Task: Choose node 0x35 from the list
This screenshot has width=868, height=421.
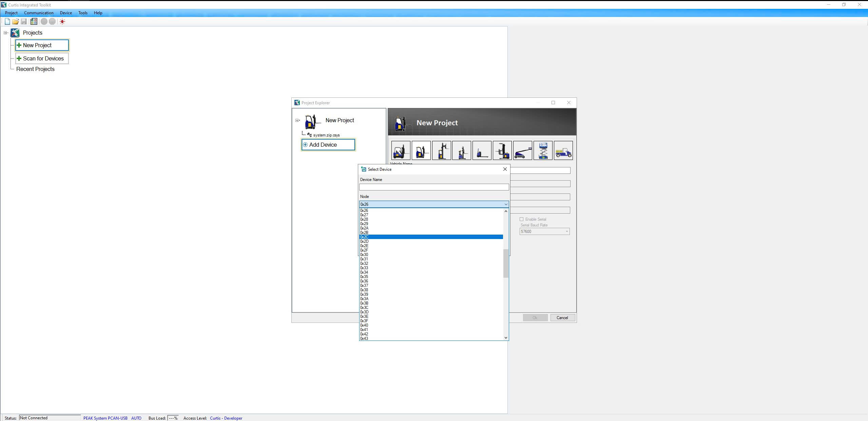Action: tap(431, 277)
